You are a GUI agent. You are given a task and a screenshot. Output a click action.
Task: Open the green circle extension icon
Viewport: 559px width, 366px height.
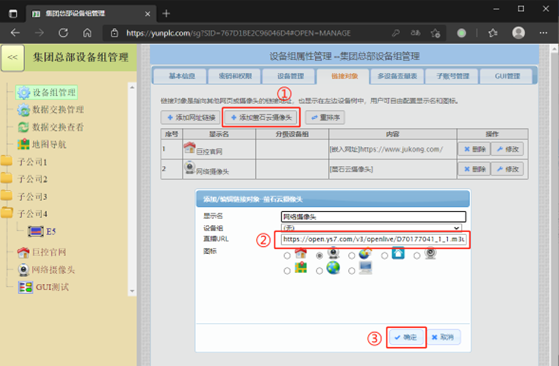click(461, 33)
